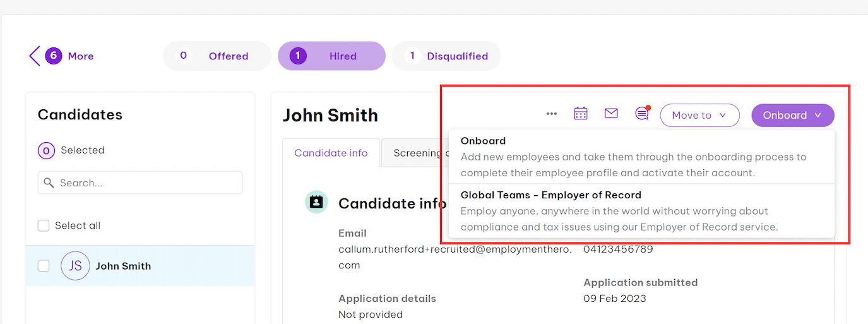Switch to the Candidate info tab
868x324 pixels.
point(331,153)
